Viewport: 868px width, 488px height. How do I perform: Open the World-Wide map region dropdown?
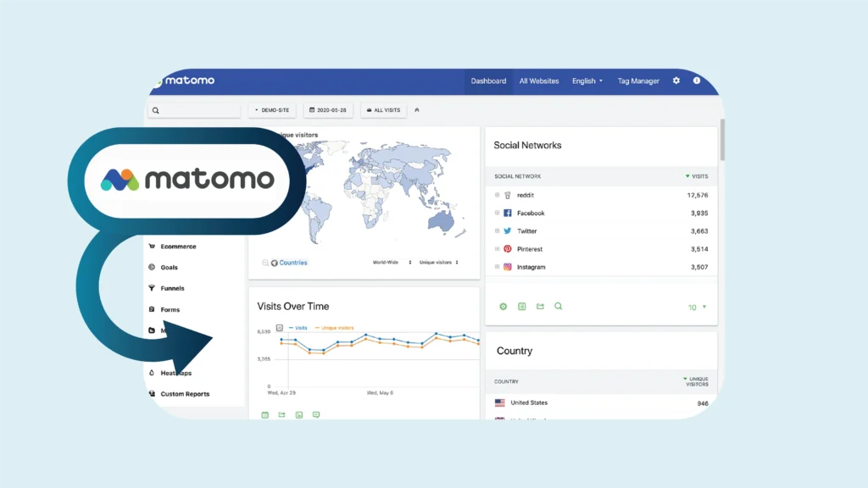(x=392, y=263)
